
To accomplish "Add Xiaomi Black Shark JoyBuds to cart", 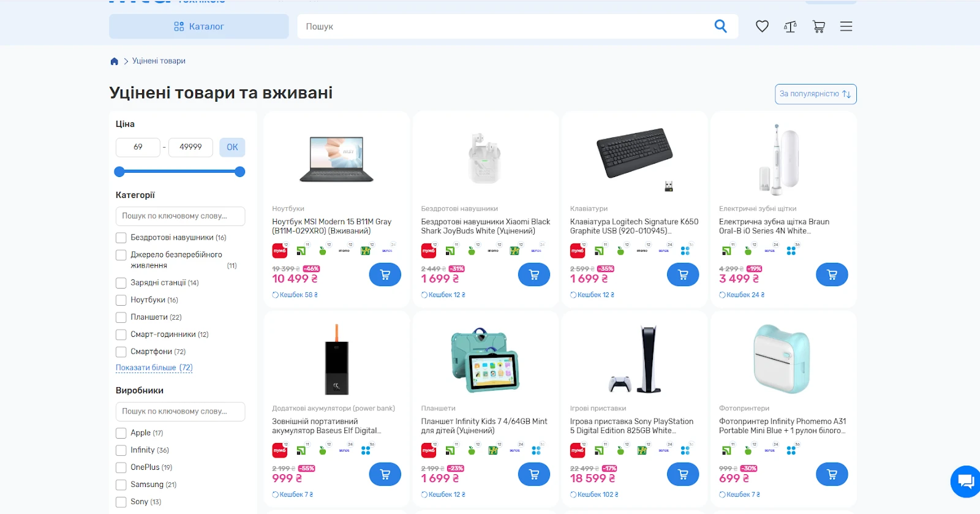I will click(x=534, y=274).
